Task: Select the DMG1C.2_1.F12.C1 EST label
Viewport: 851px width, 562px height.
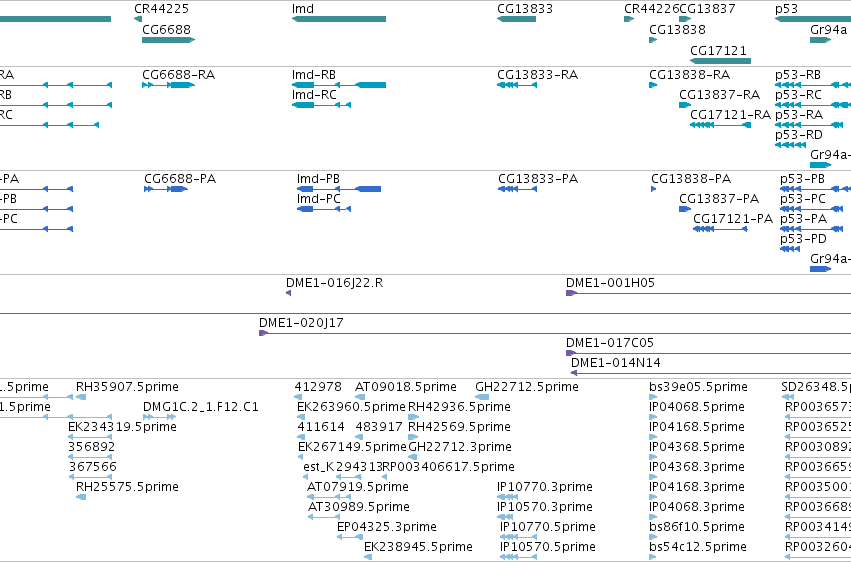Action: tap(201, 407)
